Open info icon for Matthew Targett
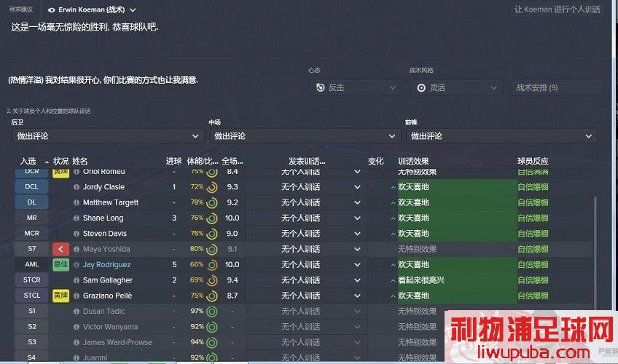The image size is (618, 364). (77, 202)
